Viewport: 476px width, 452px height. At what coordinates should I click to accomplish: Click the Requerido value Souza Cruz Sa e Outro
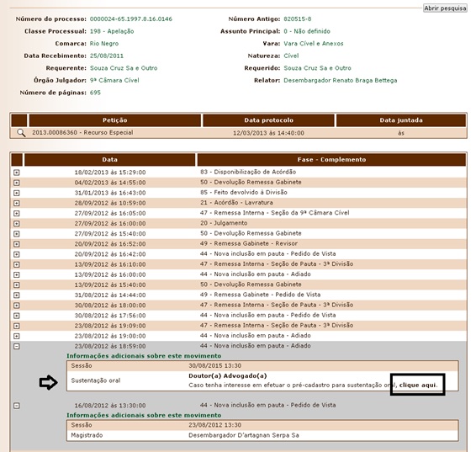click(x=317, y=68)
